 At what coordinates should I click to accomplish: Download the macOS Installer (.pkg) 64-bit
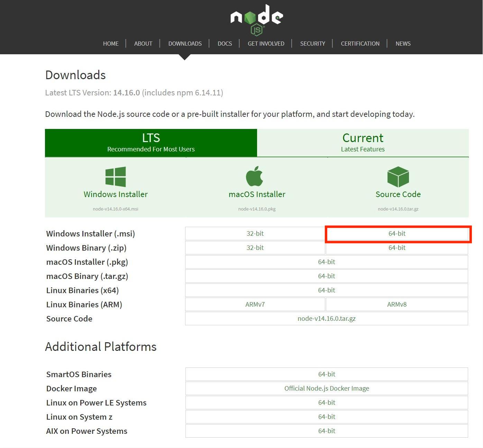326,262
